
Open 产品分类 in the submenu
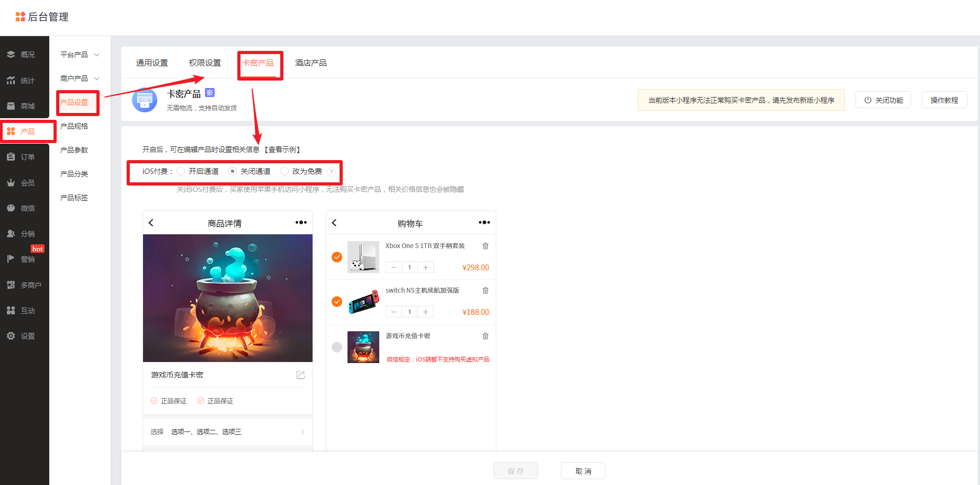click(x=74, y=174)
